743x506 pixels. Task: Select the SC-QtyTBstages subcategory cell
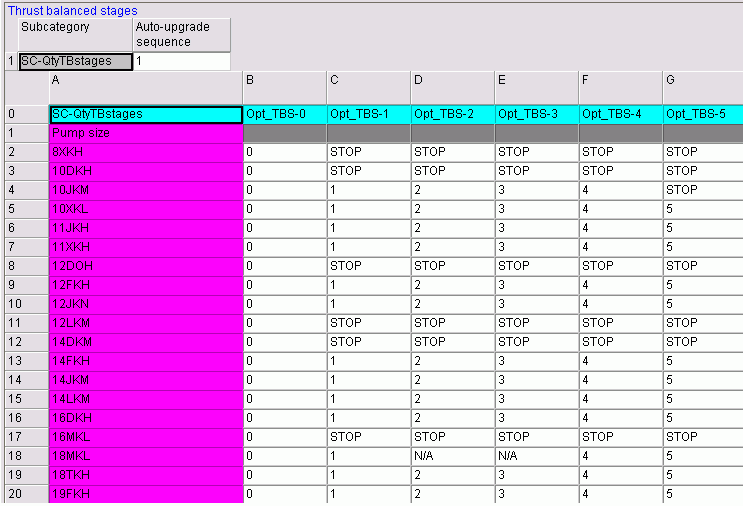[x=76, y=62]
